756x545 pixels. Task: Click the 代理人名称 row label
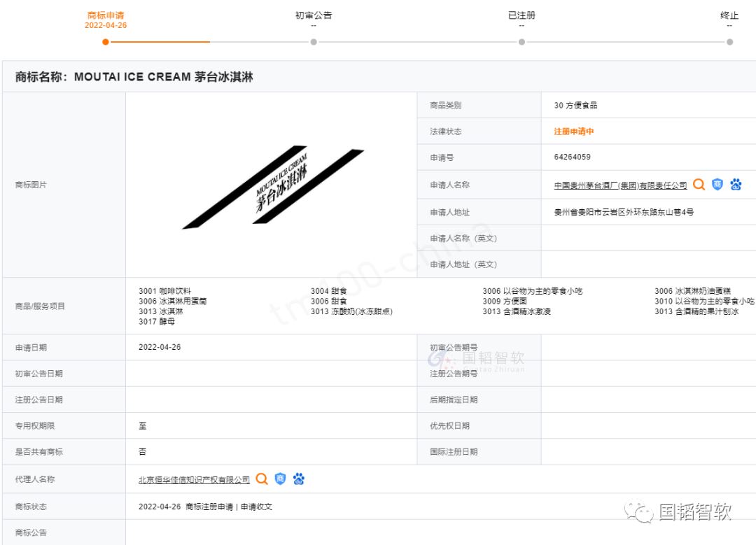point(35,479)
